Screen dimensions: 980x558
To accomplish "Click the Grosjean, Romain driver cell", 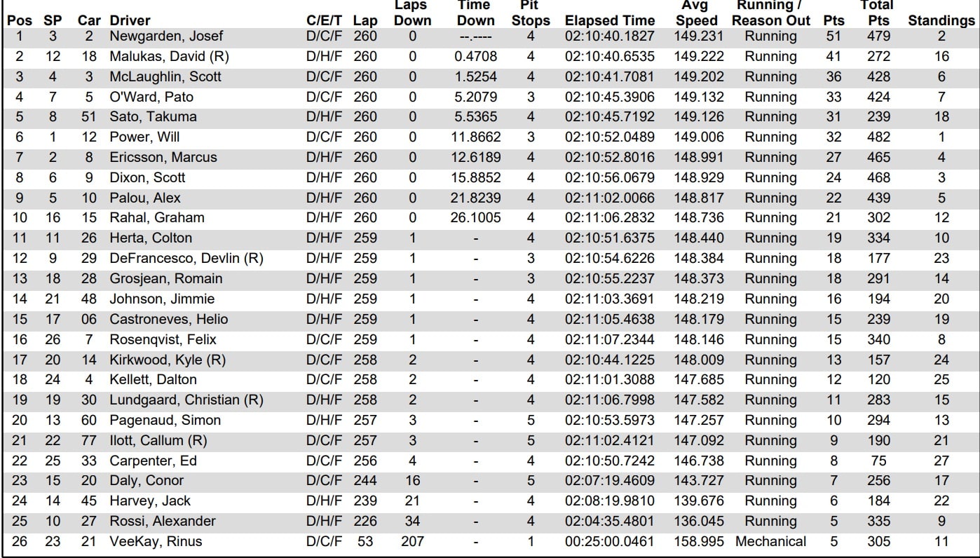I will tap(165, 278).
